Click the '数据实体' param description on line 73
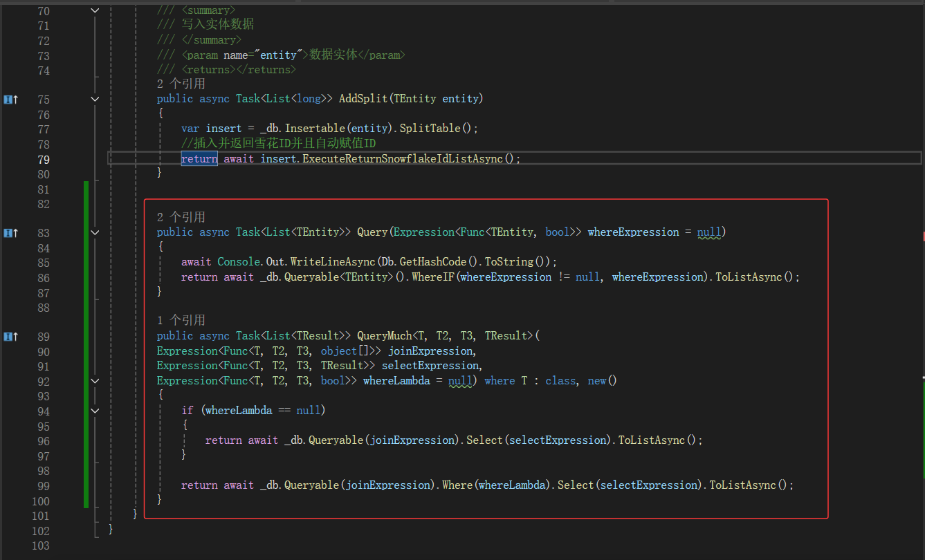The height and width of the screenshot is (560, 925). tap(333, 55)
